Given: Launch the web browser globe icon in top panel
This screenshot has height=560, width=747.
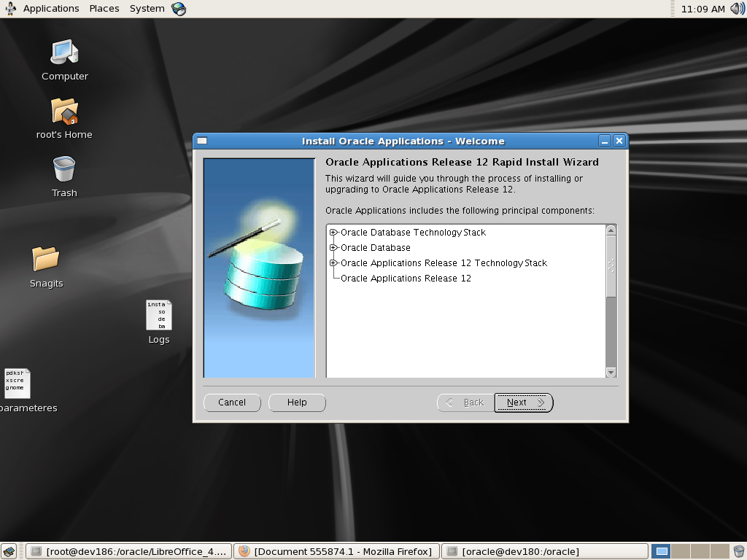Looking at the screenshot, I should (179, 9).
